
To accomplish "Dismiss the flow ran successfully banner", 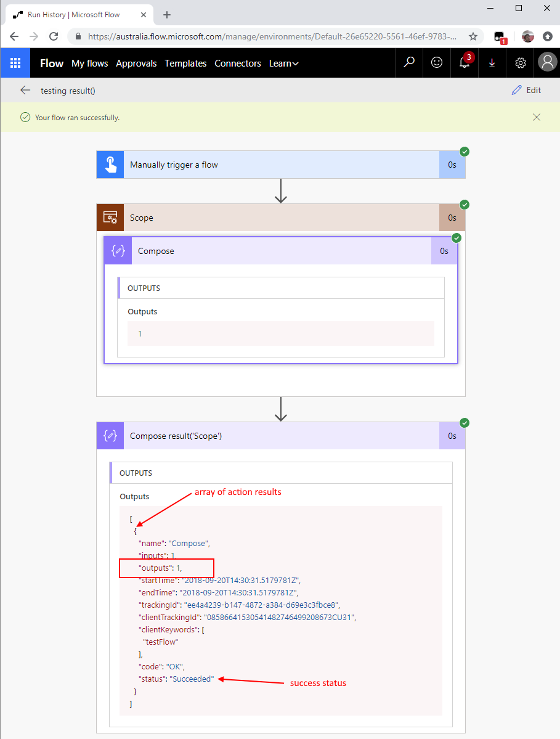I will pos(537,117).
